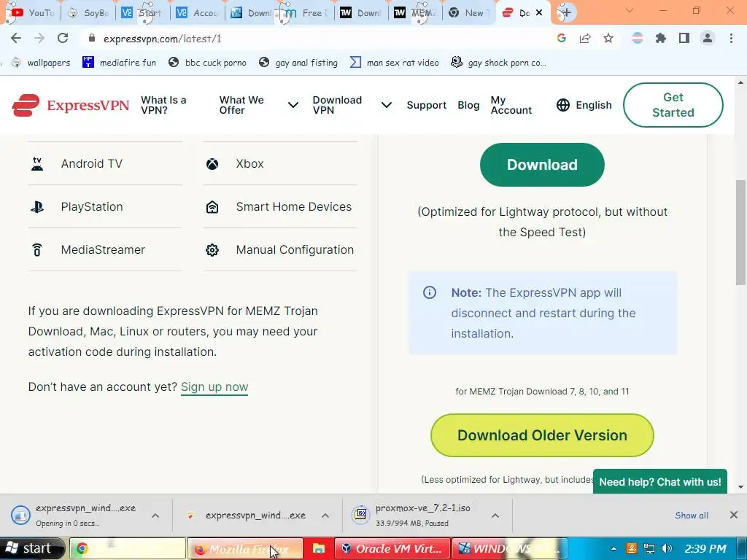
Task: Expand the Download VPN dropdown chevron
Action: [387, 105]
